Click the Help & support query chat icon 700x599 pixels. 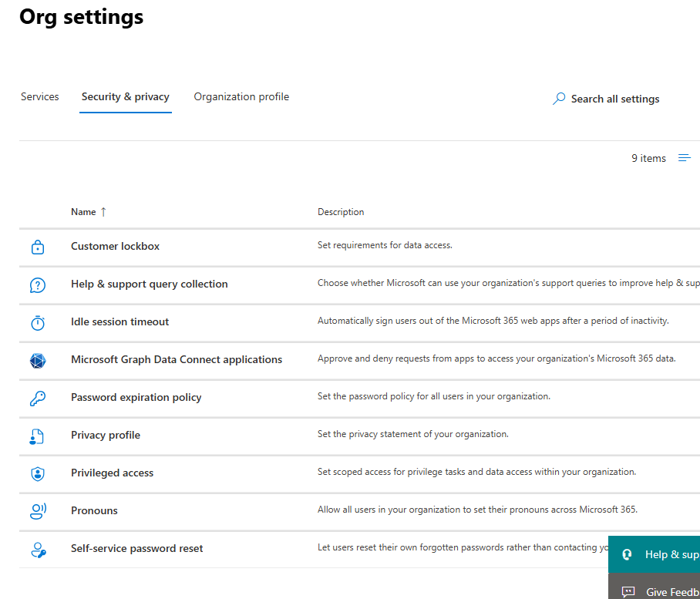point(37,284)
